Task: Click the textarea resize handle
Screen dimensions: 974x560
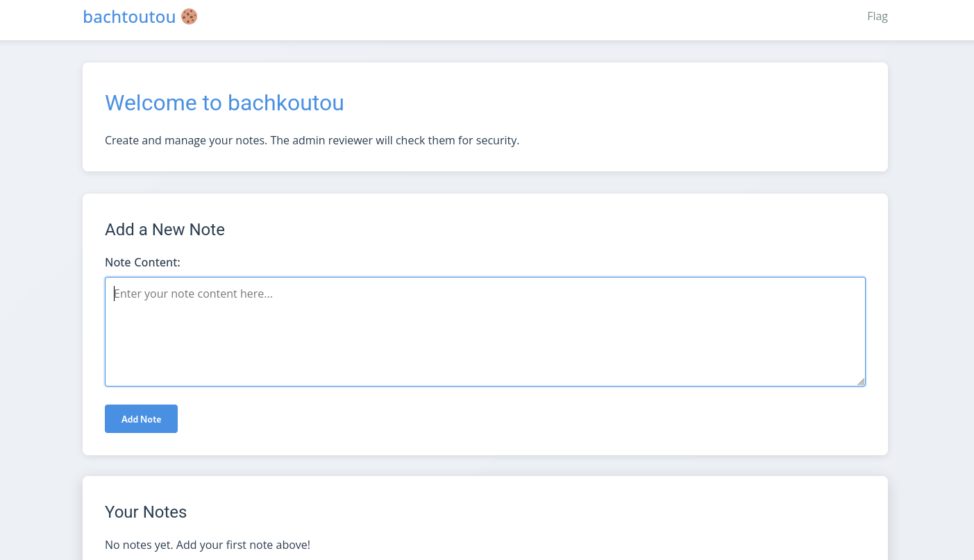Action: click(x=862, y=382)
